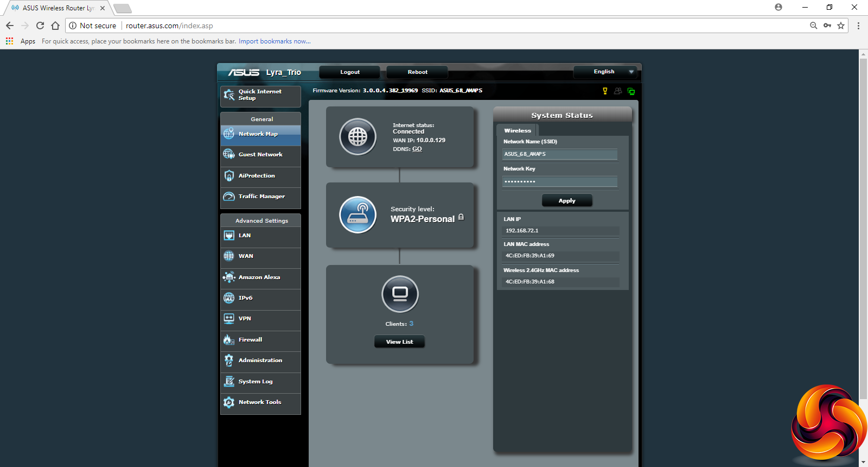This screenshot has width=868, height=467.
Task: Select the Wireless tab in System Status
Action: (517, 131)
